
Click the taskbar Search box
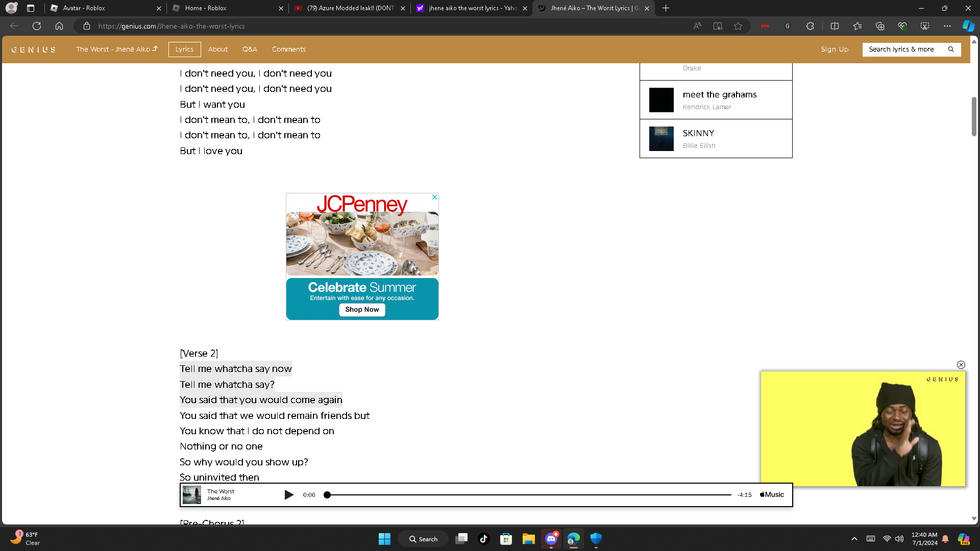coord(423,539)
